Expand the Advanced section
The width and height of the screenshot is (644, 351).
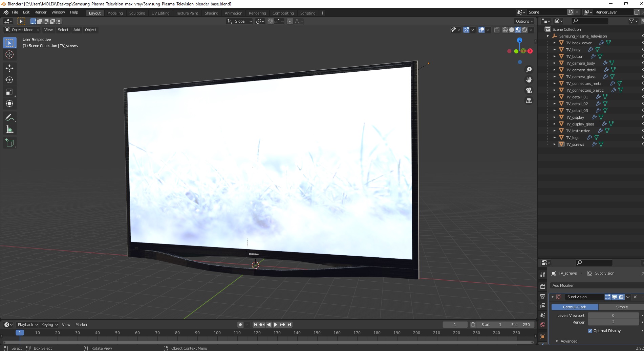coord(569,341)
